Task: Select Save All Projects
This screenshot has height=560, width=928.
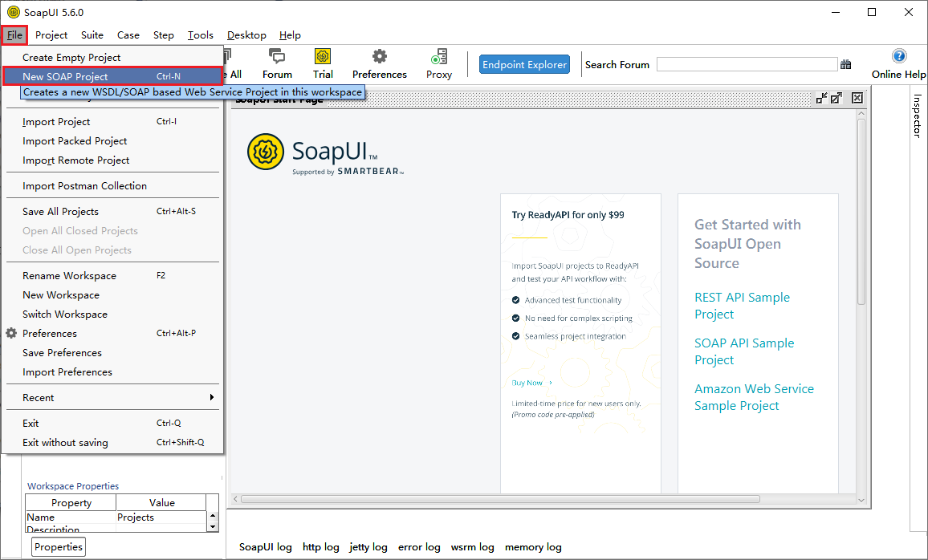Action: pos(112,211)
